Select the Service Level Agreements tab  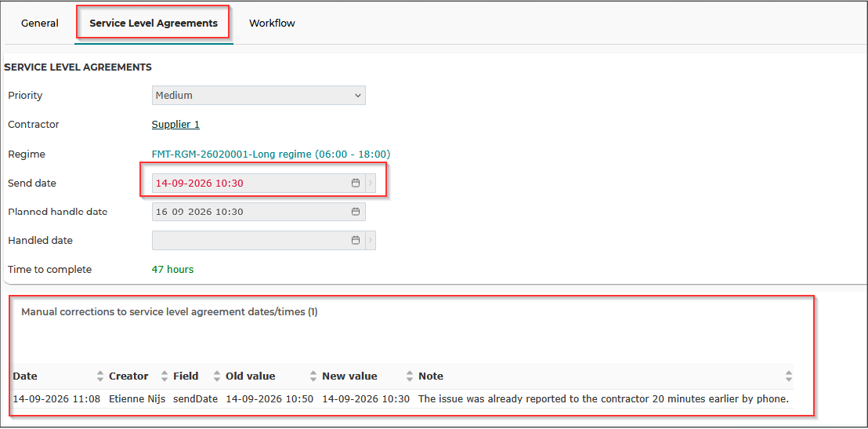coord(154,24)
